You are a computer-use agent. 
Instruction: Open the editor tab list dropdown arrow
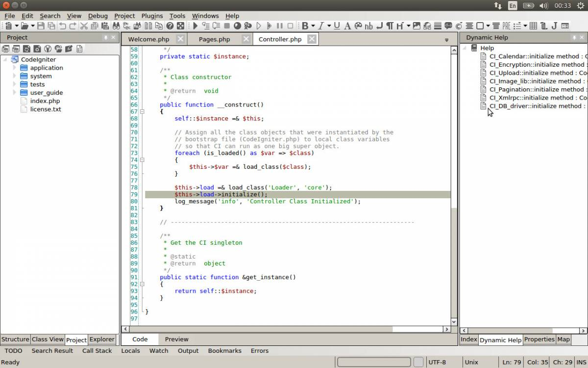click(446, 40)
